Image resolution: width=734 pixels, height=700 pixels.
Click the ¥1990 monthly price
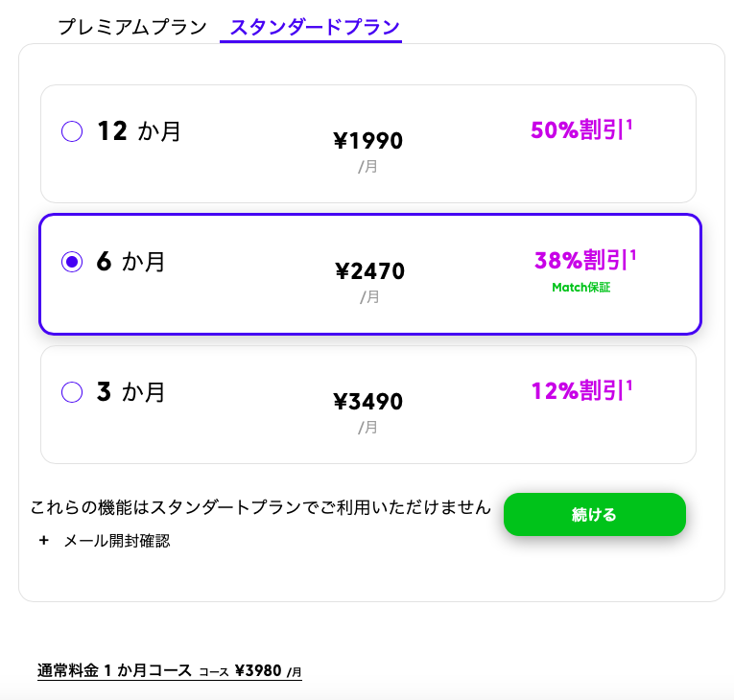pyautogui.click(x=367, y=140)
